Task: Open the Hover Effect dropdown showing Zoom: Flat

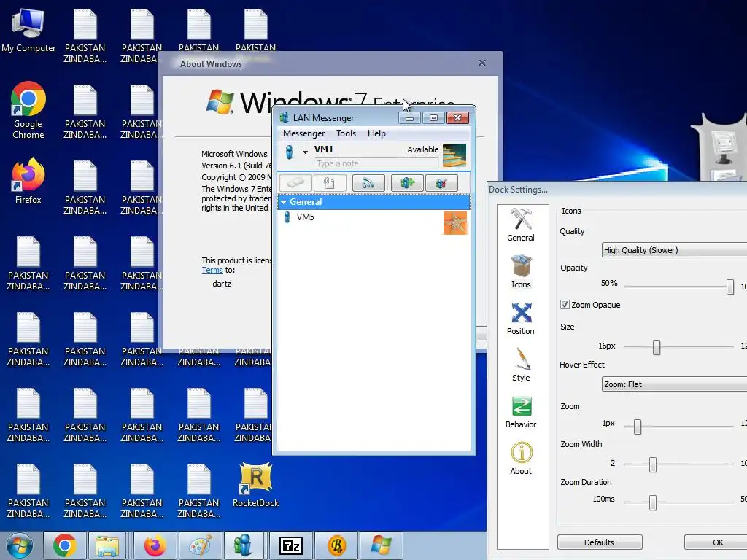Action: 674,384
